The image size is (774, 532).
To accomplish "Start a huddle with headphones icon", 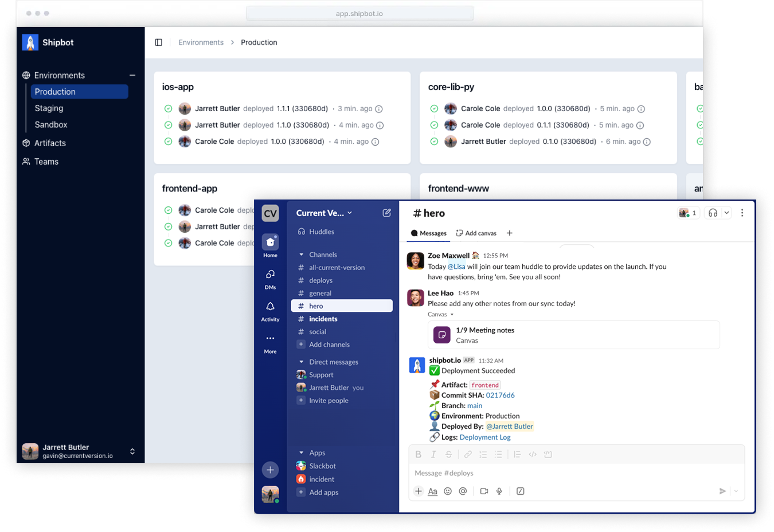I will 713,213.
